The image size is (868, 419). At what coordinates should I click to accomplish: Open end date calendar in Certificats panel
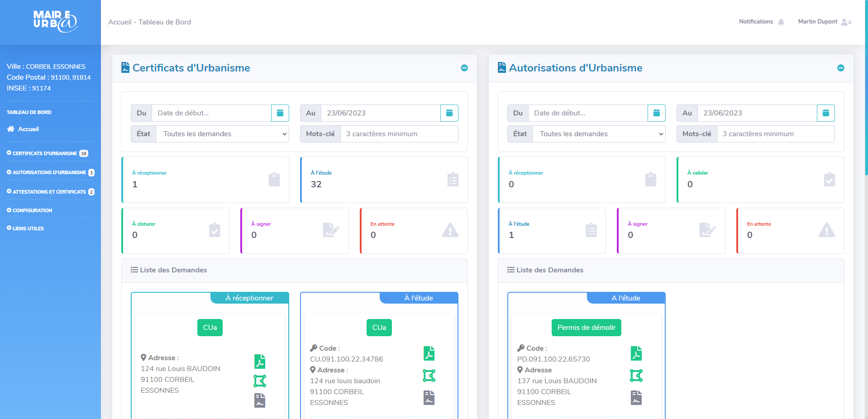pos(449,113)
